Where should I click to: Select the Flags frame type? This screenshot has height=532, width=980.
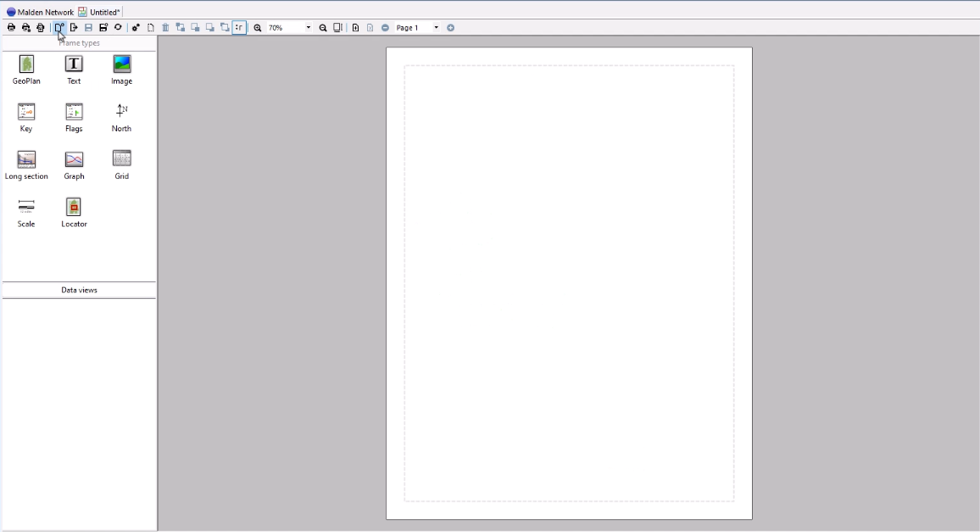(74, 114)
